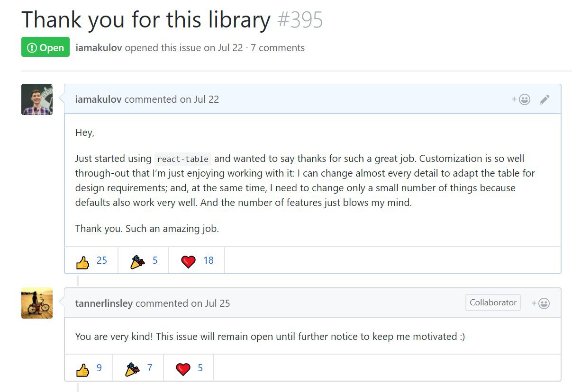Image resolution: width=572 pixels, height=392 pixels.
Task: Click the react-table inline code text
Action: (x=182, y=159)
